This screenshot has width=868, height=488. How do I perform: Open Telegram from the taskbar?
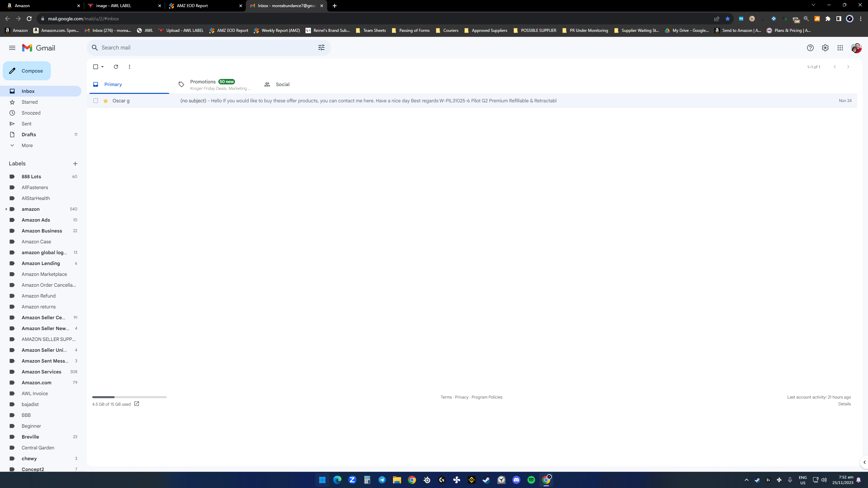(382, 480)
